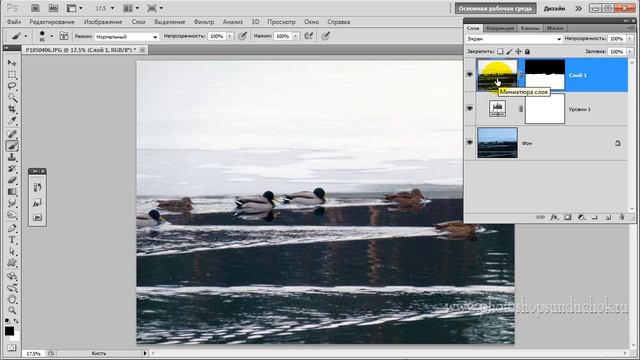The width and height of the screenshot is (640, 360).
Task: Hide the Фон background layer
Action: [470, 142]
